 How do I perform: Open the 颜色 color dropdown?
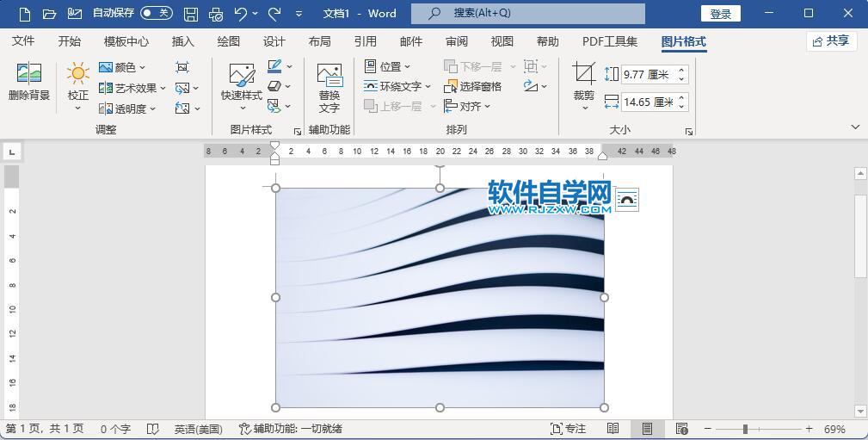122,67
